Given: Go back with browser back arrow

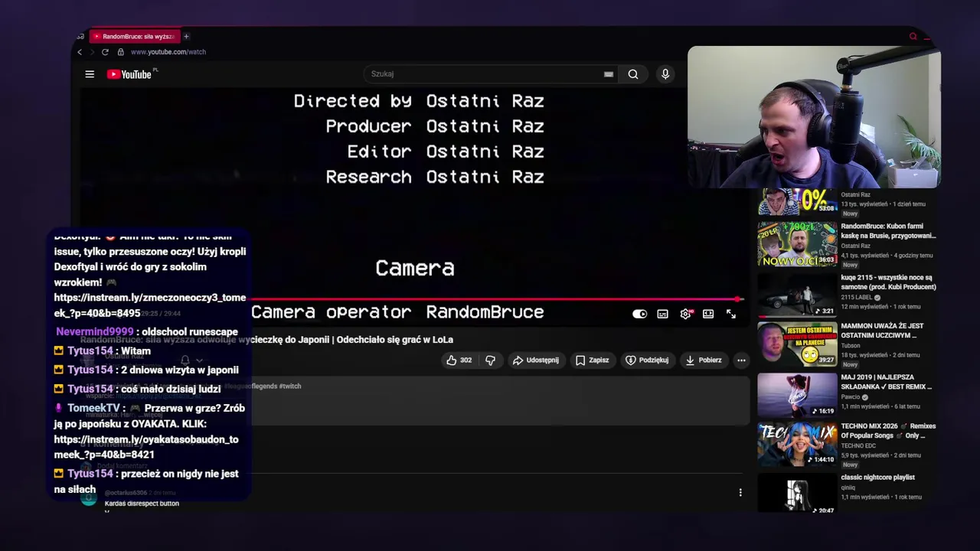Looking at the screenshot, I should tap(80, 52).
